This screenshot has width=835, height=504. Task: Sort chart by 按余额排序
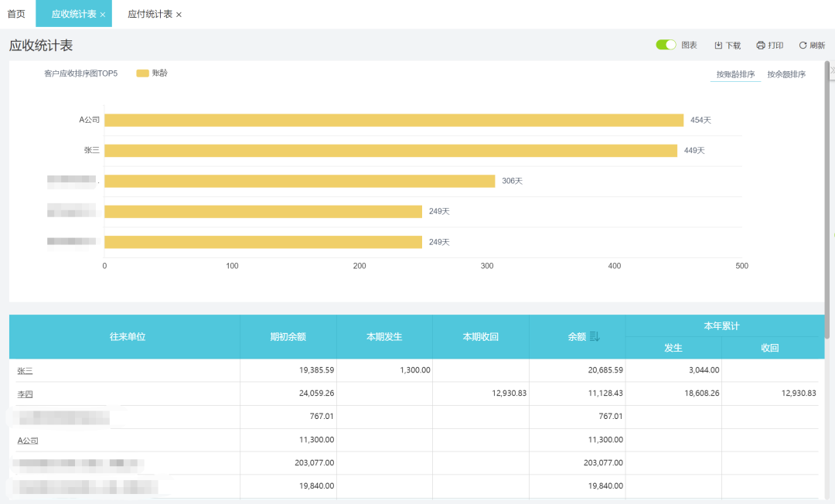[x=786, y=75]
